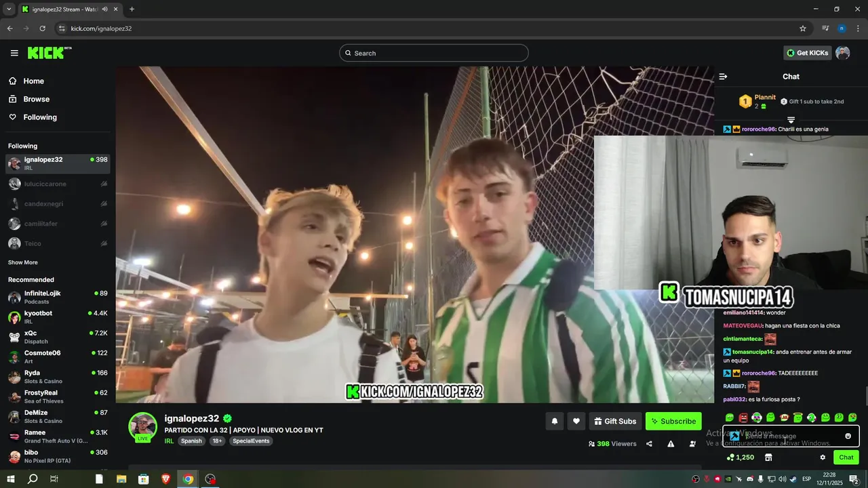This screenshot has height=488, width=868.
Task: Click the report warning triangle icon
Action: (671, 444)
